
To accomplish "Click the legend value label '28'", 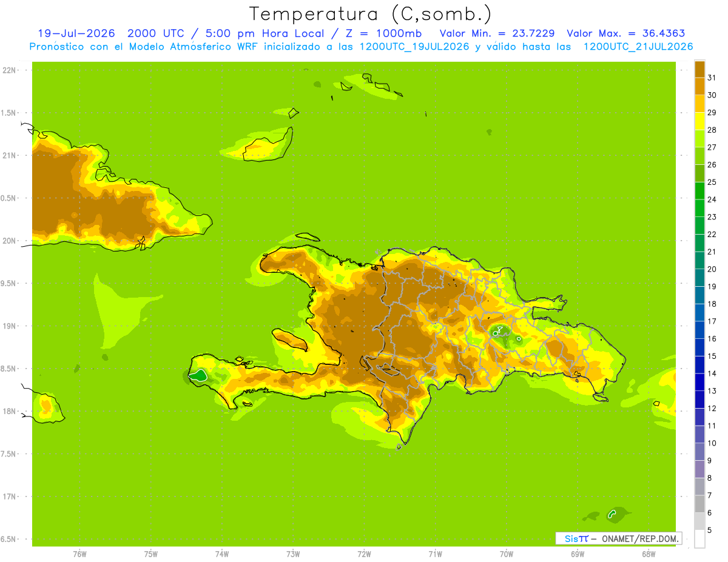I will [x=712, y=130].
